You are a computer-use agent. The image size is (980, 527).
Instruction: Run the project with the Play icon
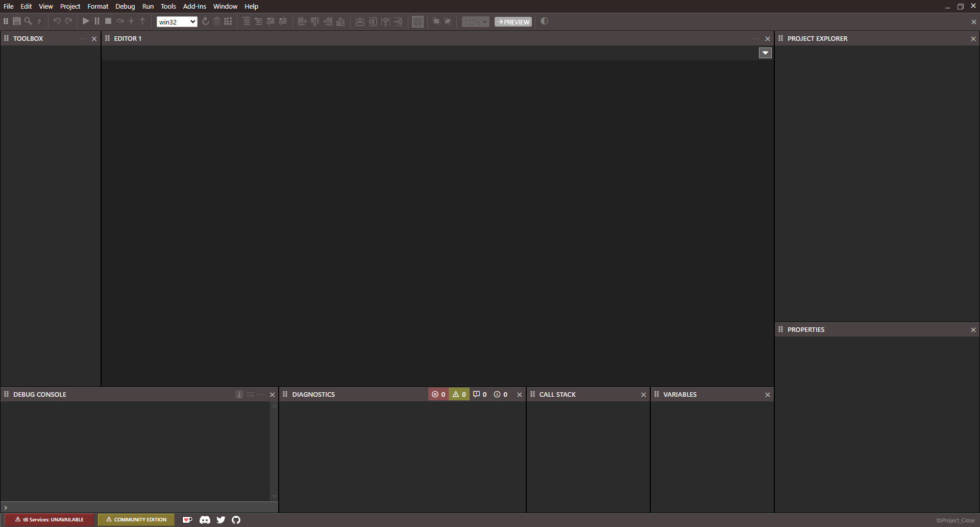[86, 21]
